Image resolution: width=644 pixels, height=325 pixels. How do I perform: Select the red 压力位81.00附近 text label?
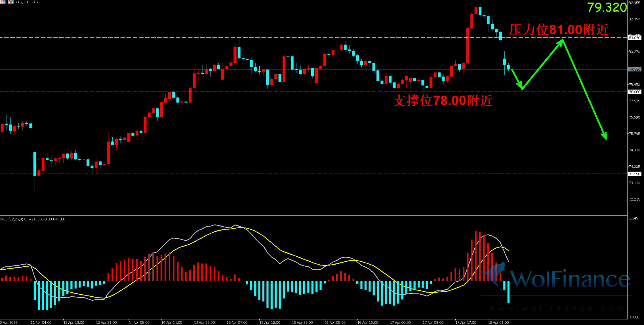pos(558,30)
